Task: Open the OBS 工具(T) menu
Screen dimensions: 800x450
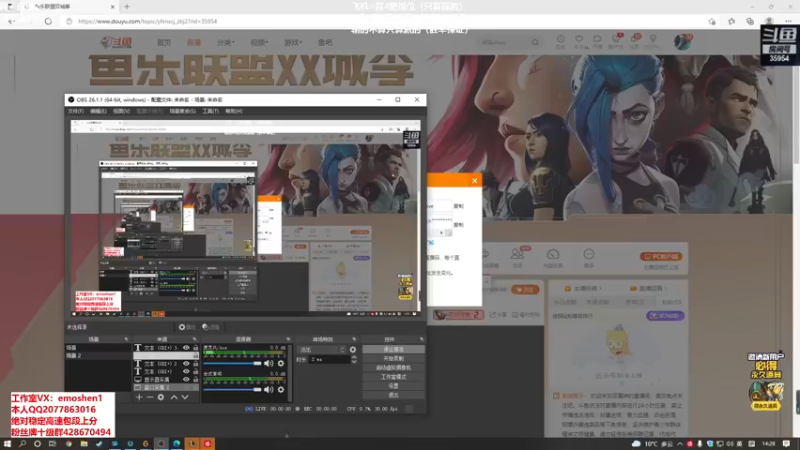Action: click(210, 111)
